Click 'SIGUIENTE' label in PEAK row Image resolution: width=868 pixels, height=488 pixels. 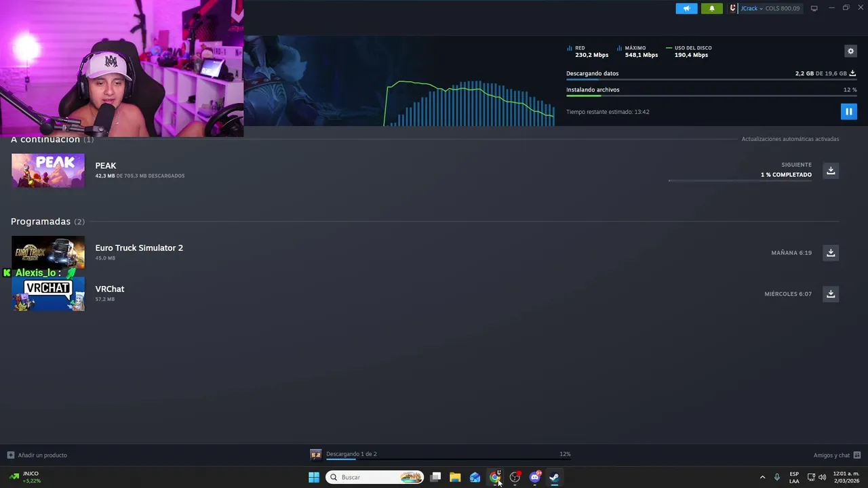pyautogui.click(x=796, y=165)
